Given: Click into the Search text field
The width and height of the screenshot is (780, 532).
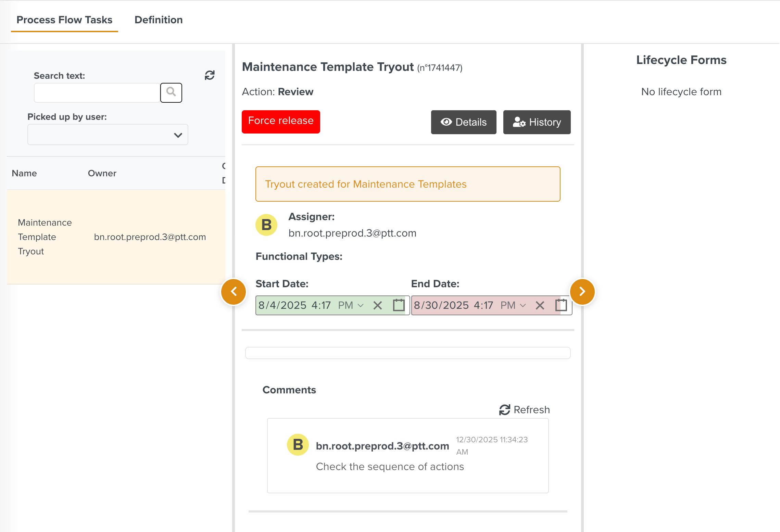Looking at the screenshot, I should coord(97,92).
